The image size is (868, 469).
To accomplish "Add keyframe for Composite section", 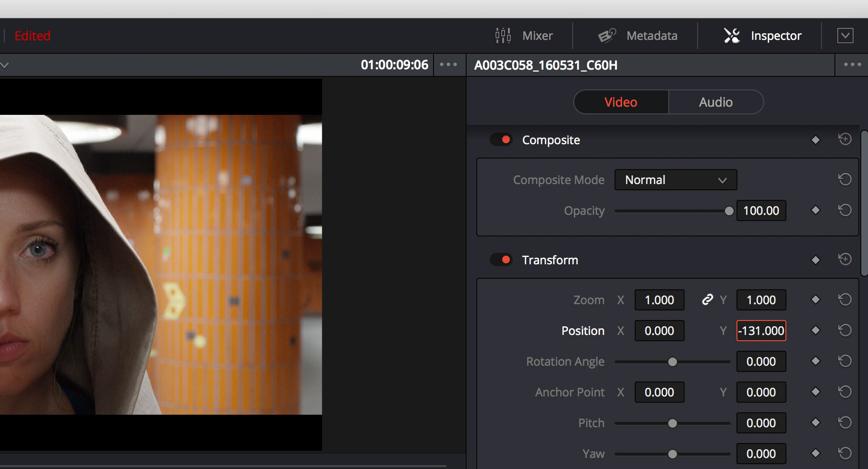I will point(815,140).
